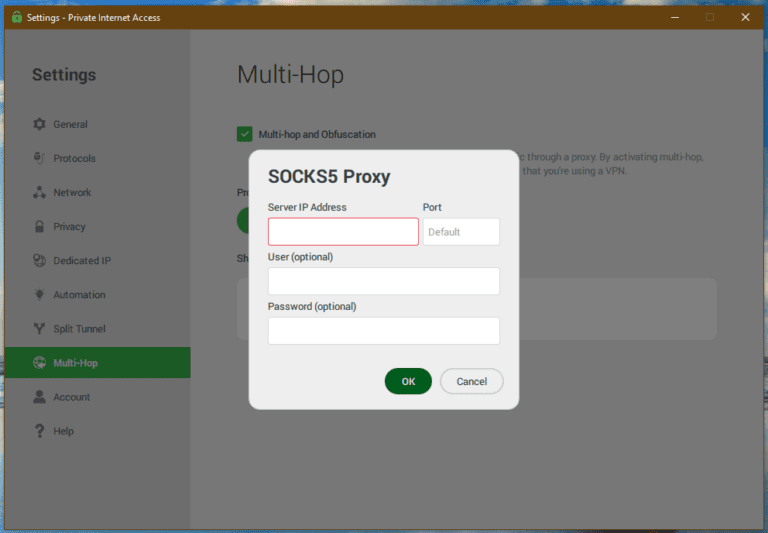The height and width of the screenshot is (533, 768).
Task: Open the Protocols settings page
Action: 97,158
